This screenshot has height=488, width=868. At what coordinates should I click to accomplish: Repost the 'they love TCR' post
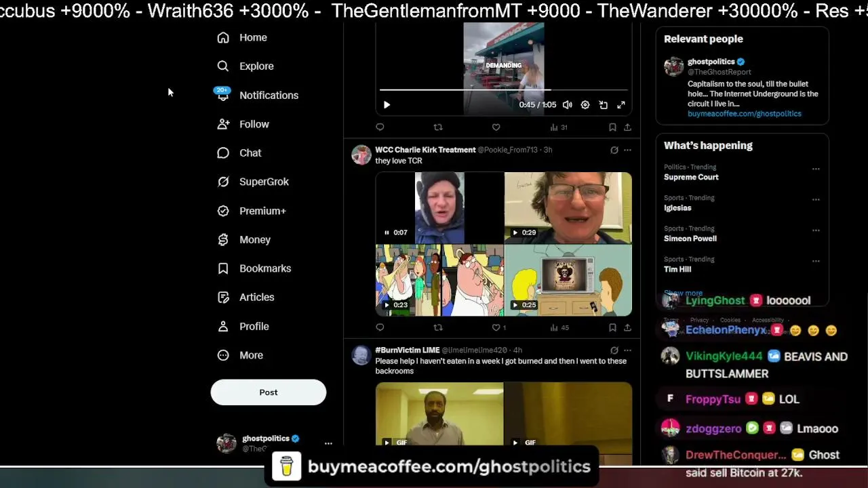438,327
